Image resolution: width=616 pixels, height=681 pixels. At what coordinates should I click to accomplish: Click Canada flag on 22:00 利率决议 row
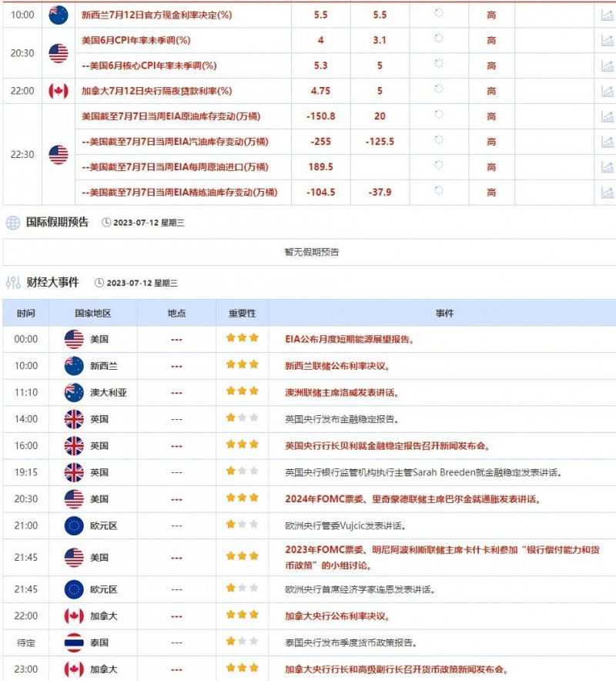(x=72, y=615)
